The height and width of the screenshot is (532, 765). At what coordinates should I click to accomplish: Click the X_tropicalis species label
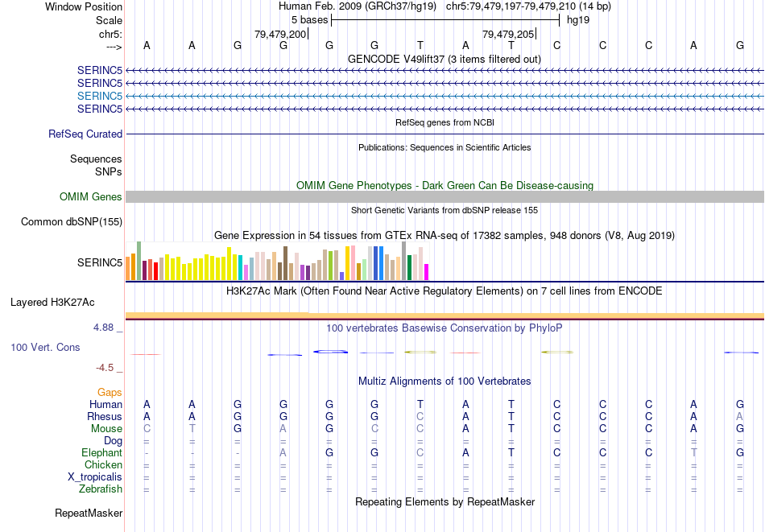click(x=95, y=477)
